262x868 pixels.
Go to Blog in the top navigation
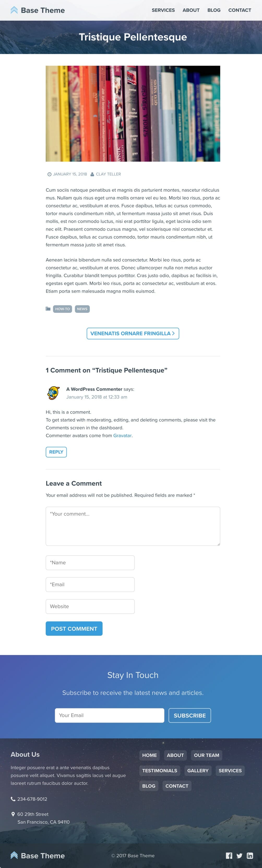(214, 10)
